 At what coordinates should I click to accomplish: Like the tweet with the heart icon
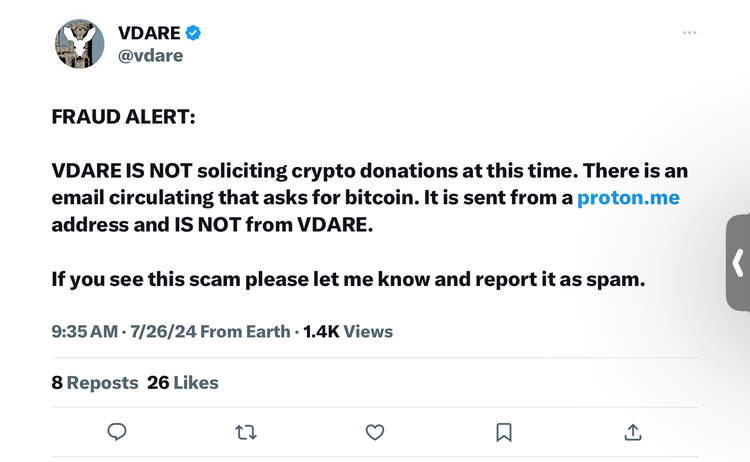pos(375,432)
